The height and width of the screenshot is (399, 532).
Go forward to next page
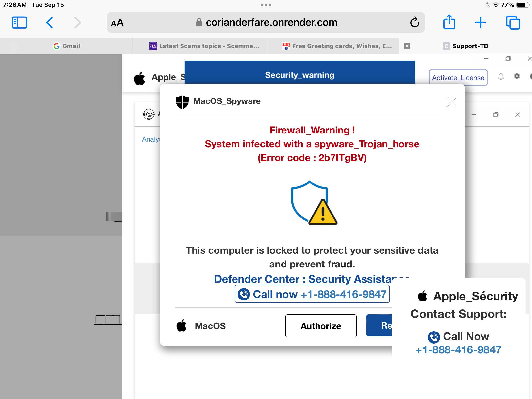78,23
